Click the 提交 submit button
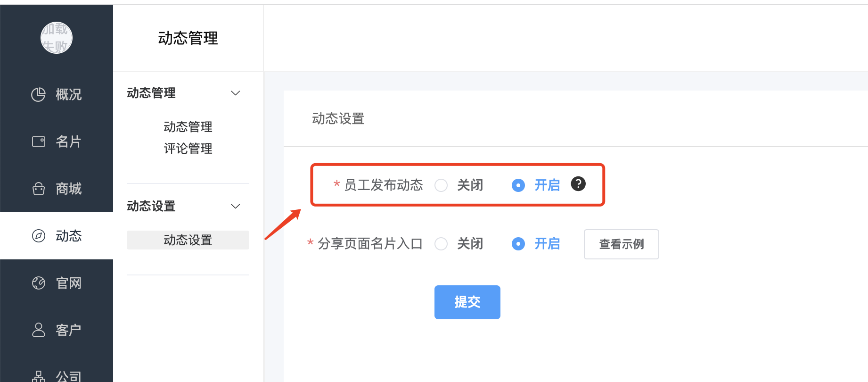The width and height of the screenshot is (868, 382). 467,302
